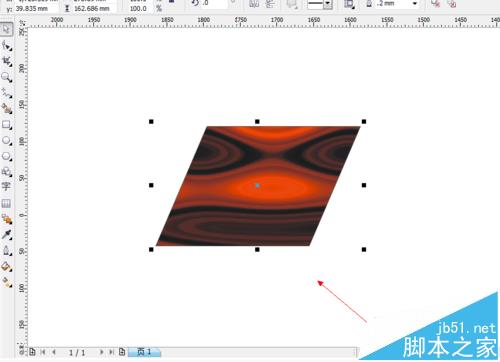This screenshot has height=362, width=500.
Task: Select the Table tool
Action: click(x=6, y=203)
